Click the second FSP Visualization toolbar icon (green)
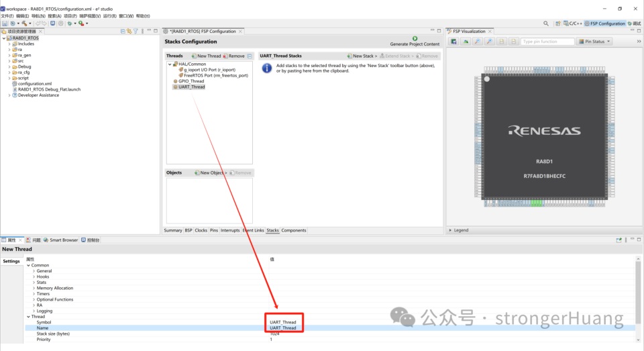Viewport: 644px width, 351px height. pyautogui.click(x=466, y=42)
